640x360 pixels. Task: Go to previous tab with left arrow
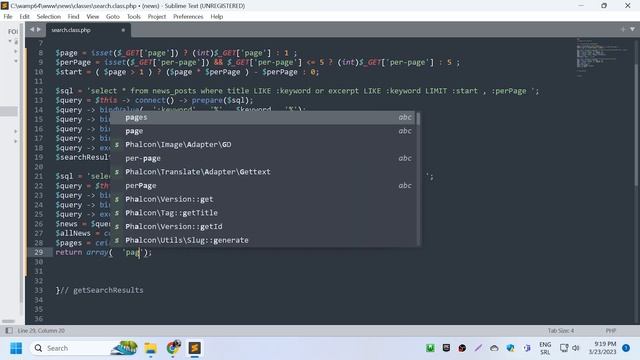pos(32,29)
